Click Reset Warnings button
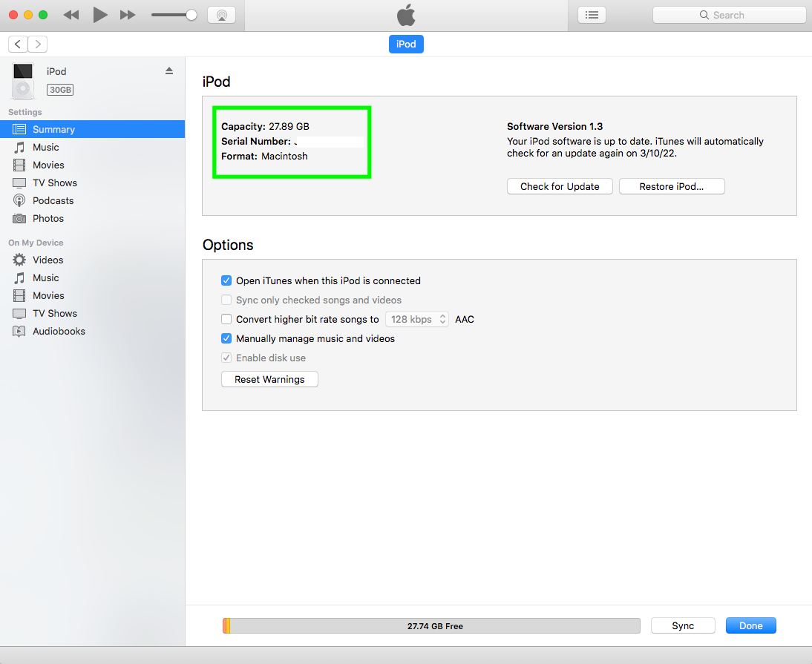 pyautogui.click(x=269, y=379)
